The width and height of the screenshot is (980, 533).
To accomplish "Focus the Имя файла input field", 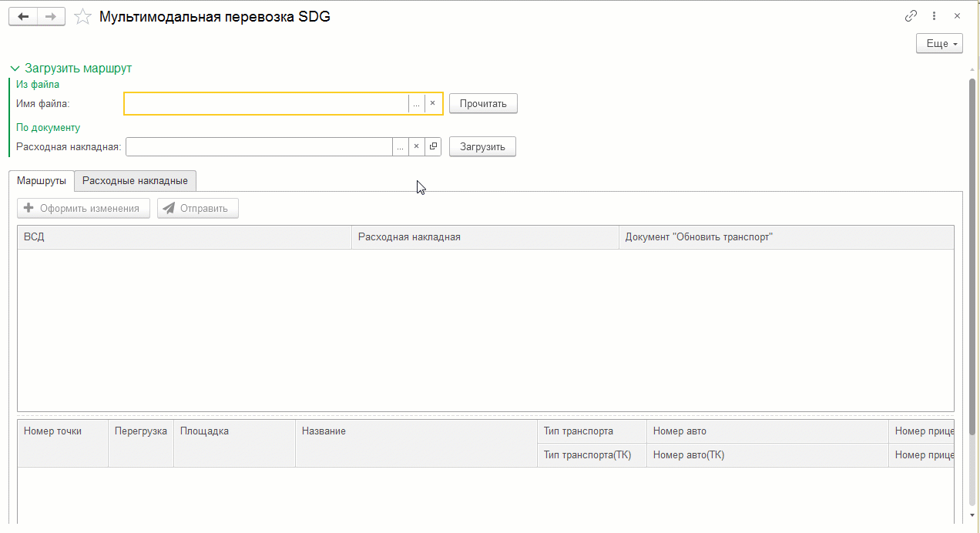I will 266,103.
